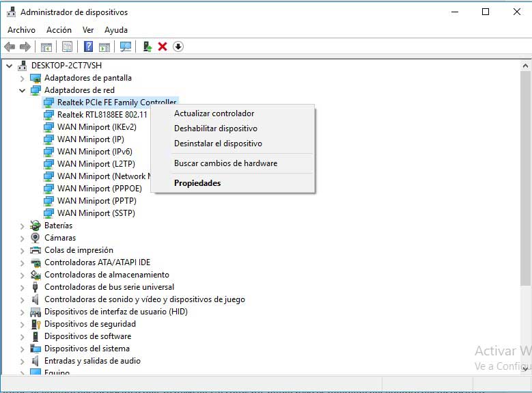532x393 pixels.
Task: Select WAN Miniport (IPv6) entry
Action: 95,152
